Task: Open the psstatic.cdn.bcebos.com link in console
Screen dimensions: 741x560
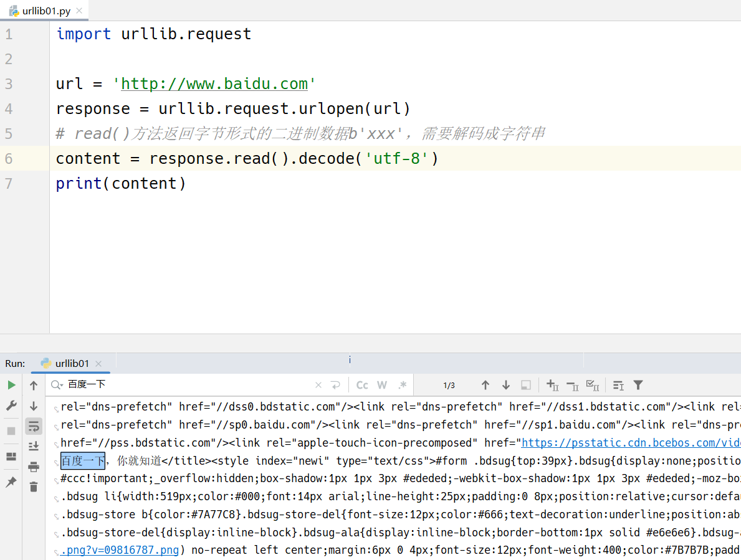Action: (x=631, y=442)
